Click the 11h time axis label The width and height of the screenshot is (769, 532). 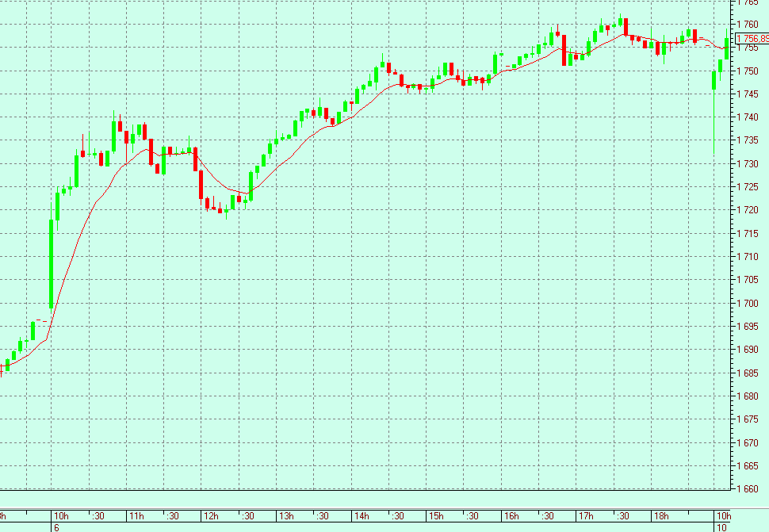point(136,516)
